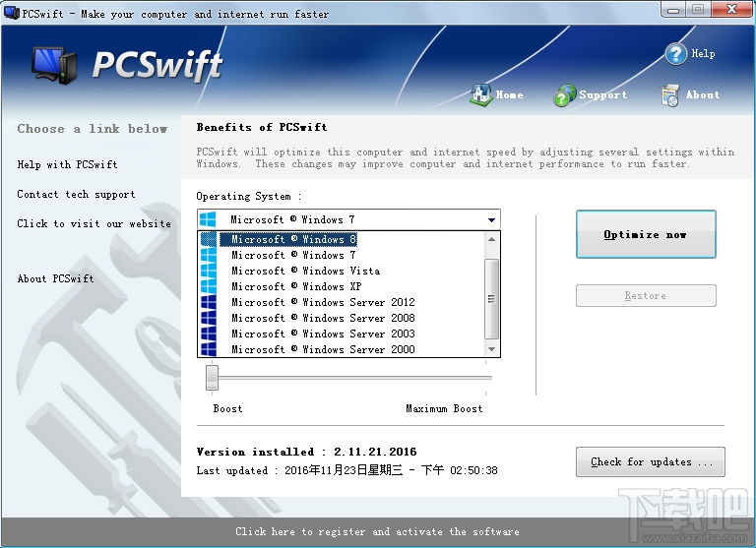Click register and activate the software bar
The image size is (756, 548).
[x=378, y=531]
